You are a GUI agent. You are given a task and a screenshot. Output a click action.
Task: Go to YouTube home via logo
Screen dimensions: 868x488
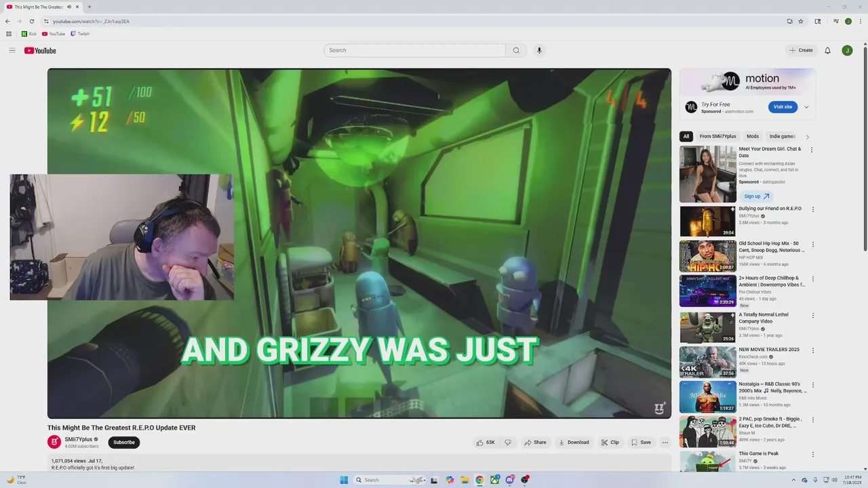pos(40,50)
